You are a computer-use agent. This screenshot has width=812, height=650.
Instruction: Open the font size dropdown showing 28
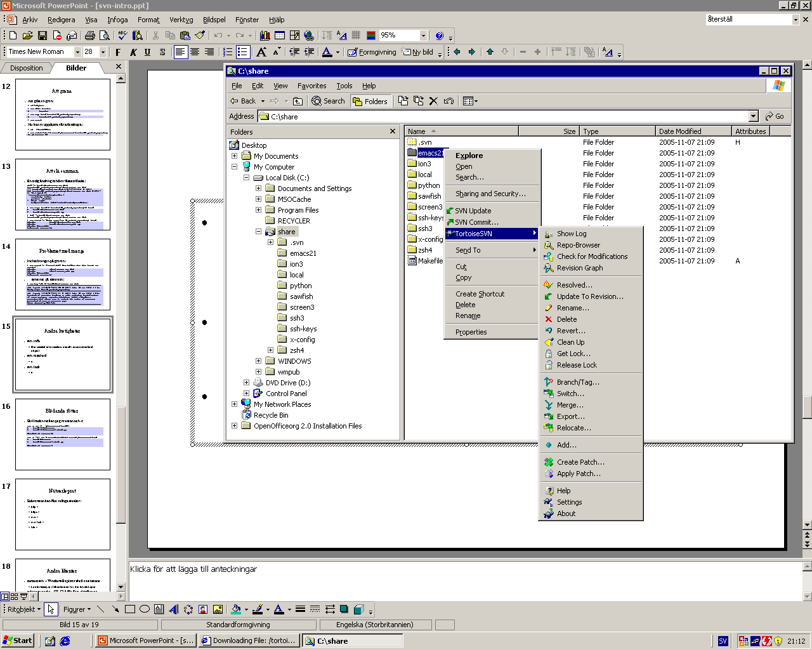pyautogui.click(x=103, y=52)
